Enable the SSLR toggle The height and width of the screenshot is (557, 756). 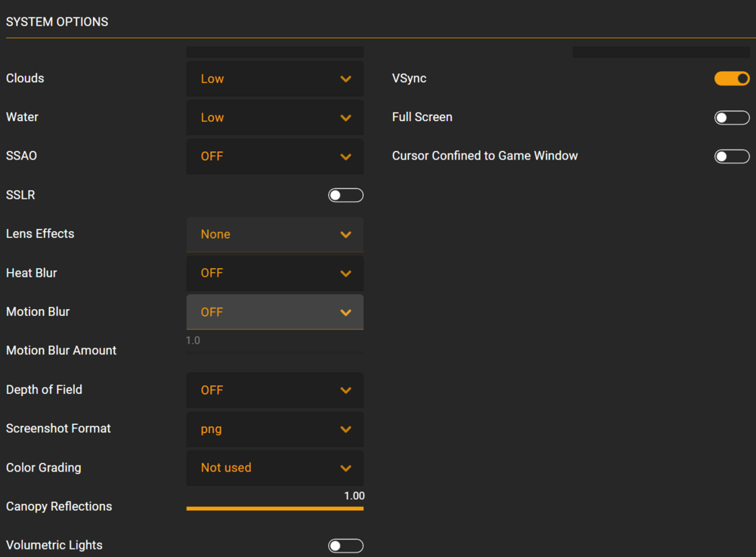tap(345, 195)
